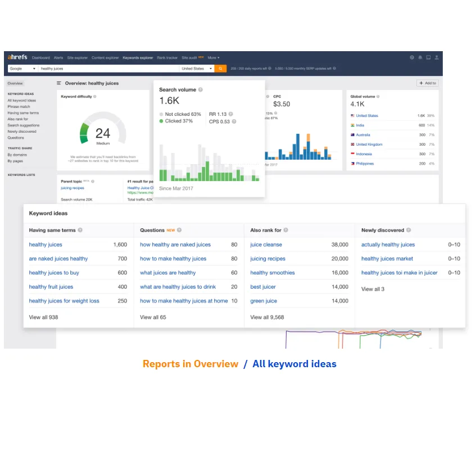Click View all 3 link

tap(373, 289)
